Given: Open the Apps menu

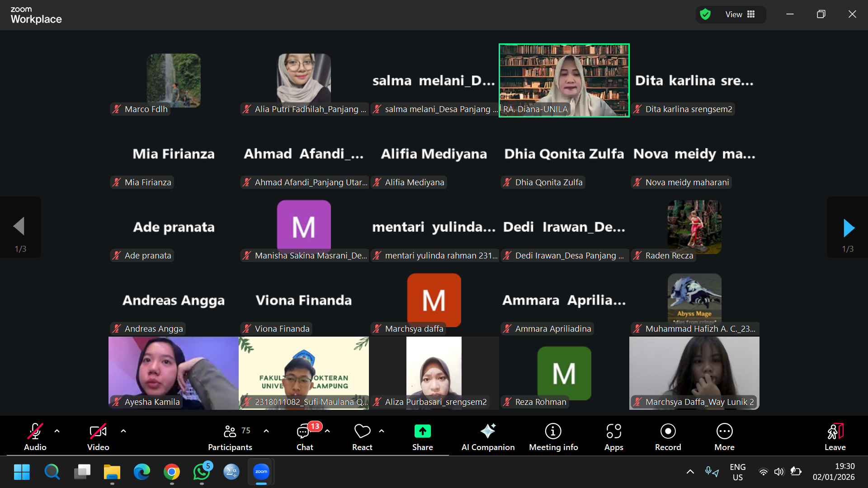Looking at the screenshot, I should (613, 436).
